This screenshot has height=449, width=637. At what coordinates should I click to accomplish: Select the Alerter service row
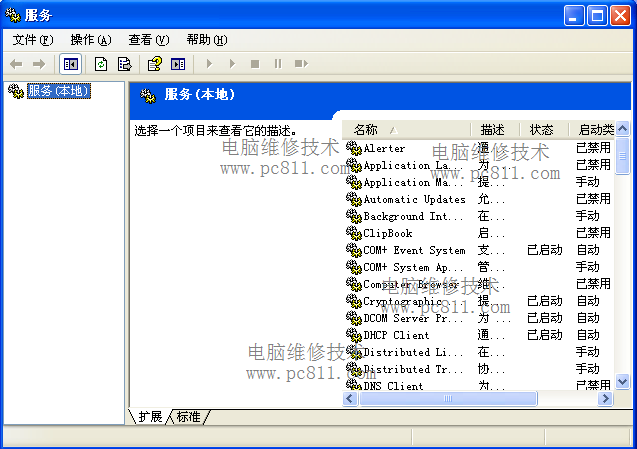479,148
